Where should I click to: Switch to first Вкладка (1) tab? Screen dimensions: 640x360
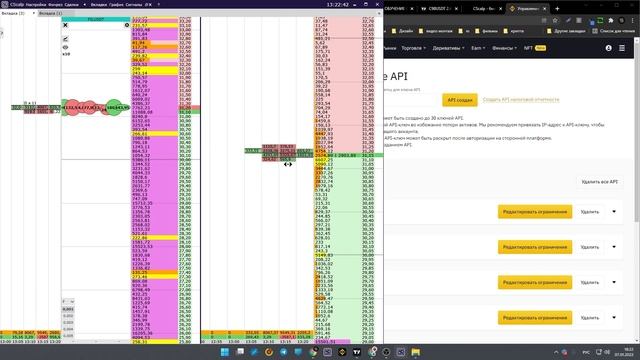[13, 13]
